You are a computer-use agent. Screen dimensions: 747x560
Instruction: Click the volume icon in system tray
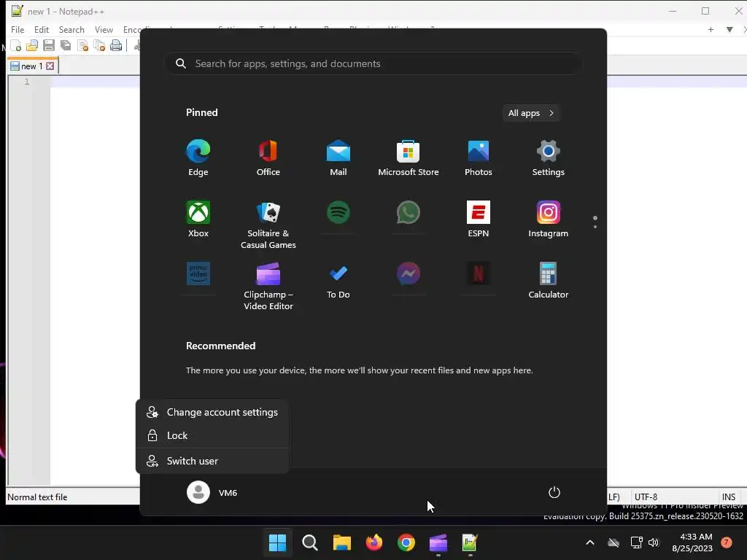[x=654, y=542]
